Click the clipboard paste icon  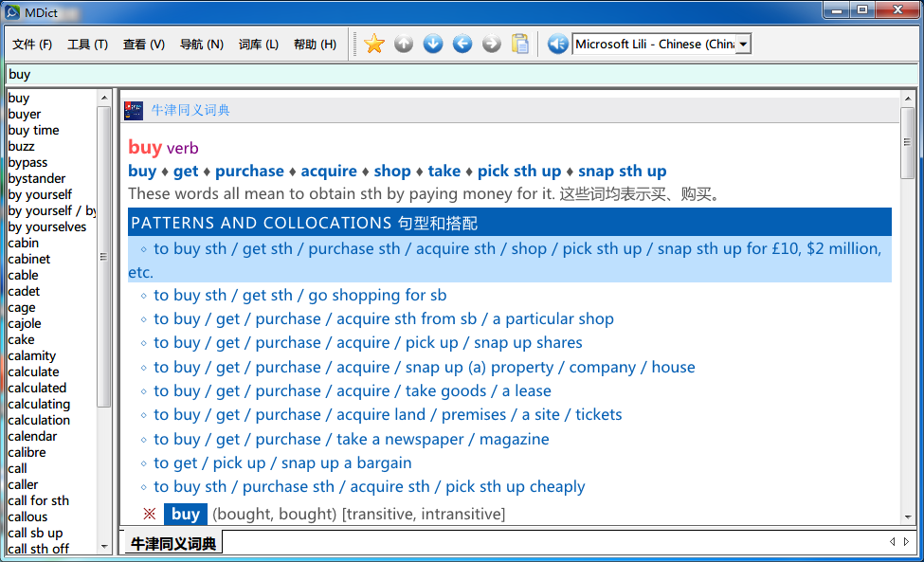520,44
